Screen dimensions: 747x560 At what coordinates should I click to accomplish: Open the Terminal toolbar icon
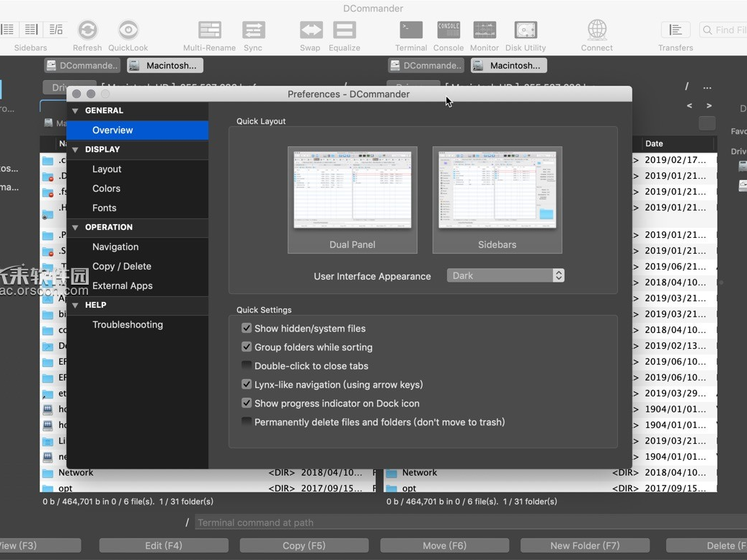point(410,32)
